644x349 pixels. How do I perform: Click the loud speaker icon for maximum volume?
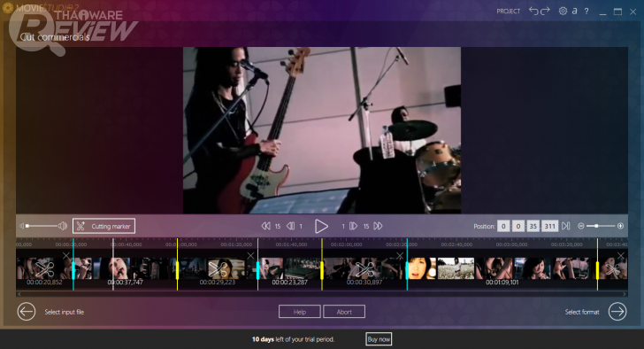[63, 226]
